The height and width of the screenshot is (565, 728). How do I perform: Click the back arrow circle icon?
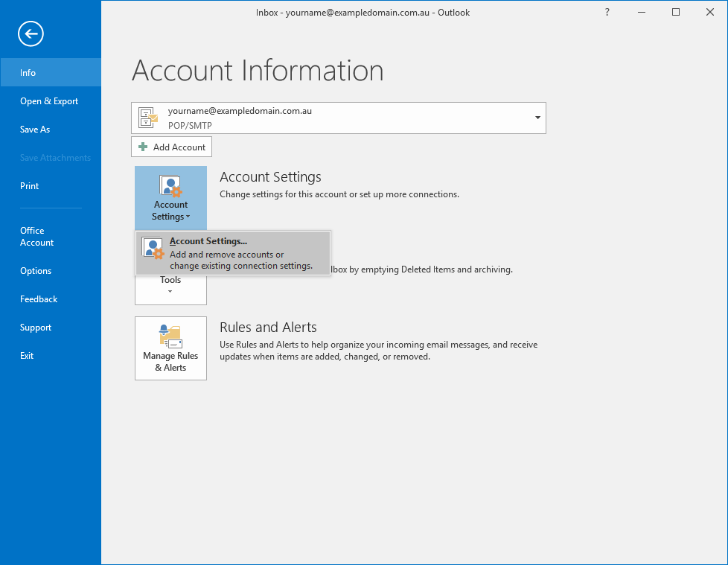click(31, 33)
